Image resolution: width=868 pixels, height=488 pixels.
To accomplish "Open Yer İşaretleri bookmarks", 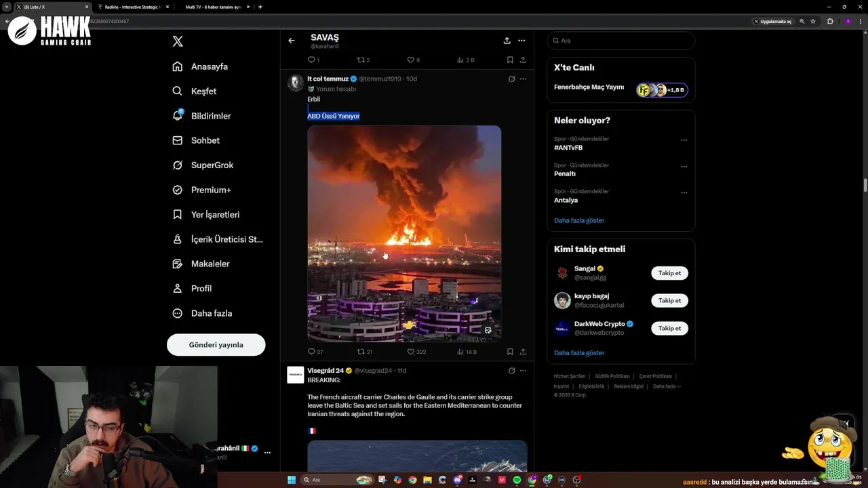I will [x=206, y=214].
